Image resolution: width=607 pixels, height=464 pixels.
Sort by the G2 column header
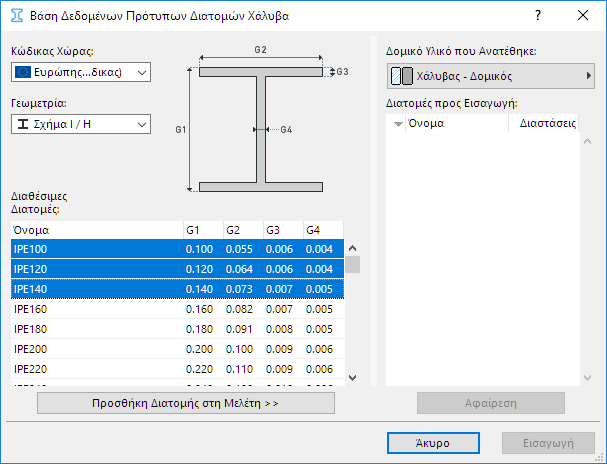pyautogui.click(x=243, y=230)
